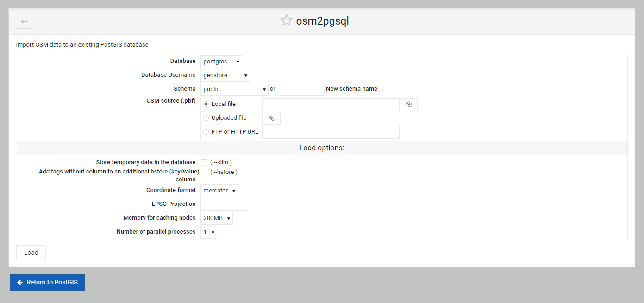Image resolution: width=644 pixels, height=303 pixels.
Task: Expand the Database Username geostore dropdown
Action: (x=225, y=75)
